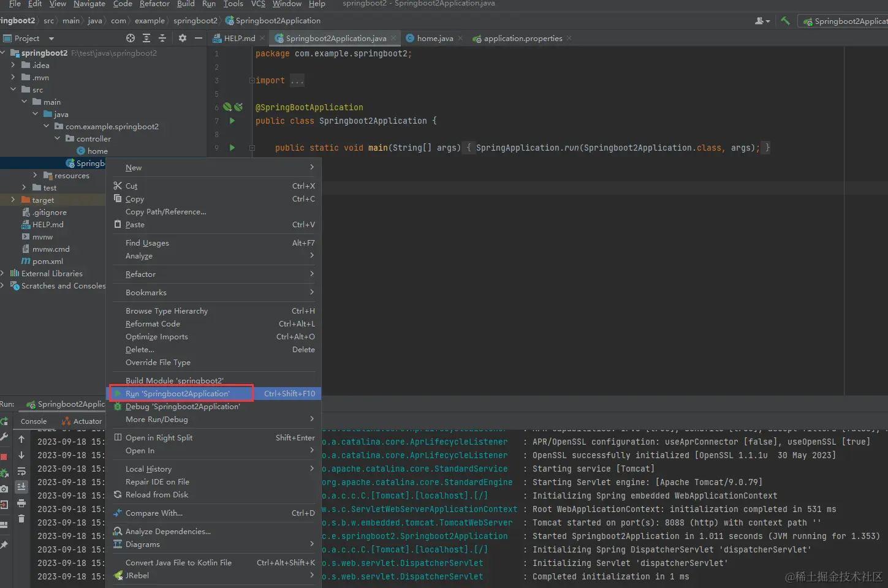The width and height of the screenshot is (888, 588).
Task: Click the Select Opened File crosshair icon
Action: (x=130, y=38)
